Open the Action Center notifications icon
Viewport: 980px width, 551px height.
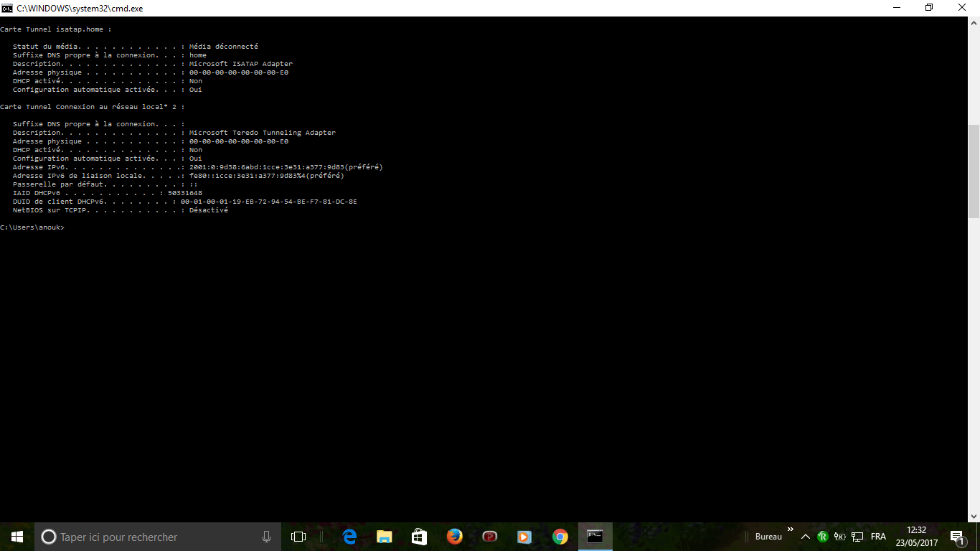click(956, 537)
